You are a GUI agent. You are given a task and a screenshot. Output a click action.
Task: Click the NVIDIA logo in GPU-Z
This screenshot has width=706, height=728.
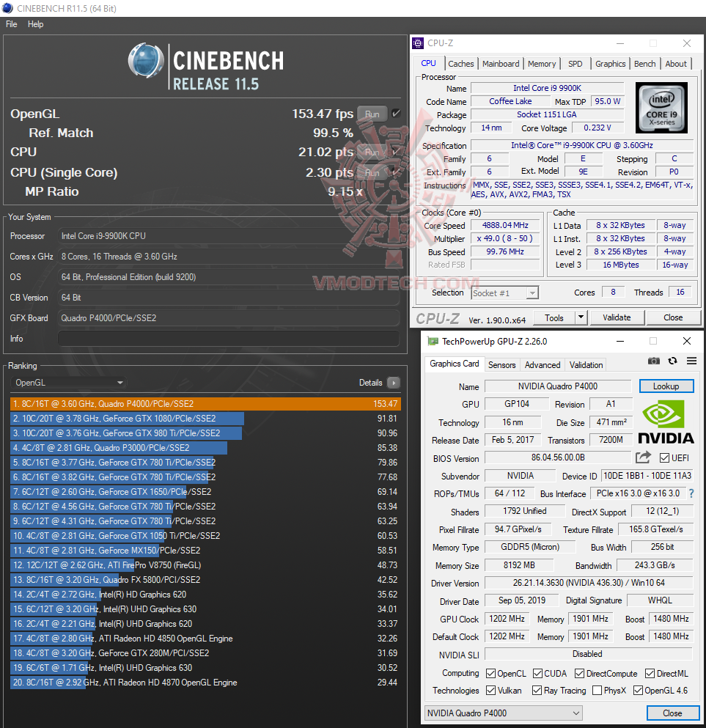[x=666, y=422]
